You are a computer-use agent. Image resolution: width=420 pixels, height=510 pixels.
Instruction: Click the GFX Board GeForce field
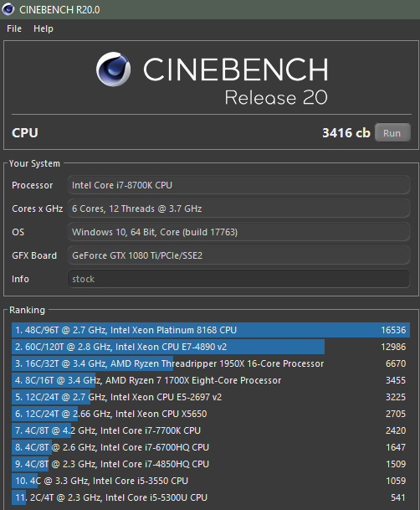[238, 255]
